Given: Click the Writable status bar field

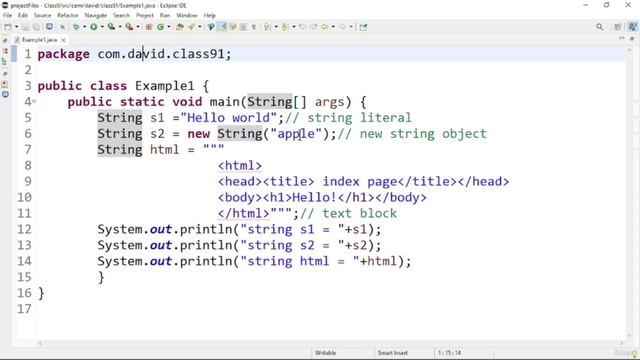Looking at the screenshot, I should coord(325,353).
